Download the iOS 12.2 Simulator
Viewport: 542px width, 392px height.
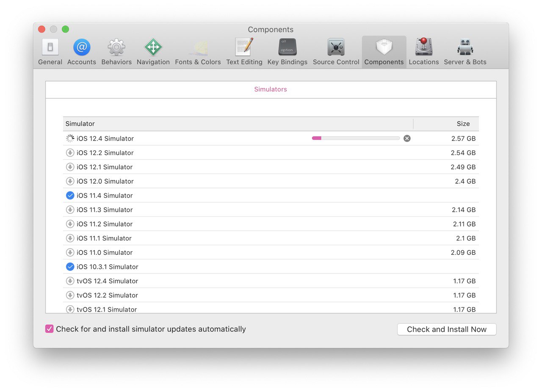click(x=70, y=153)
